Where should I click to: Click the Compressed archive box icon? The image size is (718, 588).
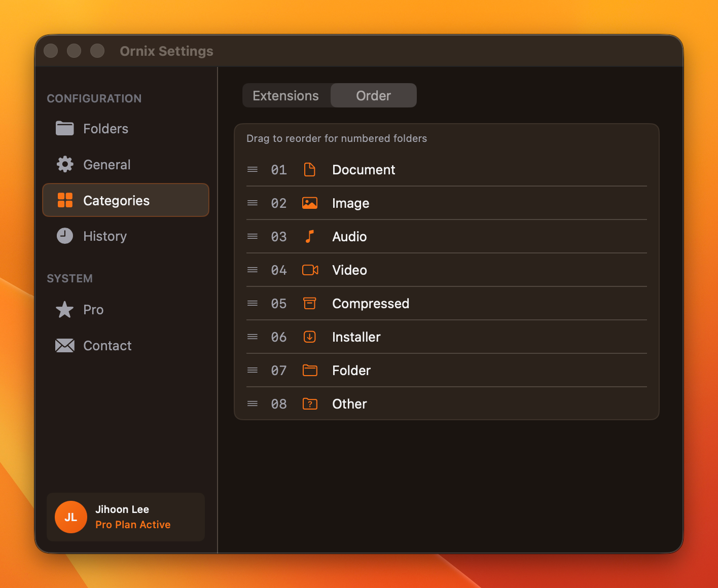(309, 304)
